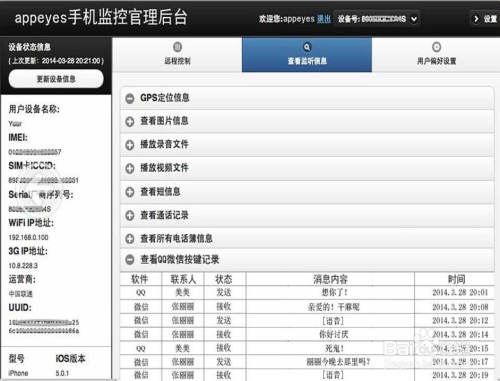Expand the 播放录音文件 section
Viewport: 500px width, 381px height.
click(307, 144)
